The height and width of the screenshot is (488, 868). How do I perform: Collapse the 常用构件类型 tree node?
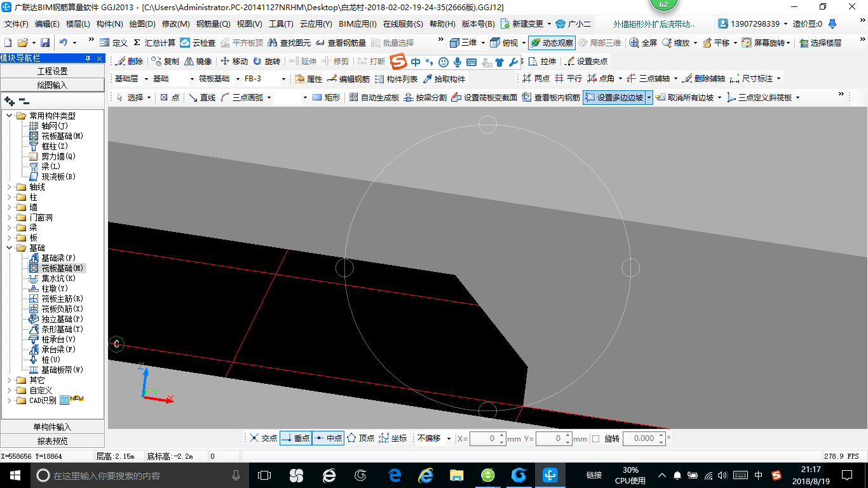click(10, 116)
